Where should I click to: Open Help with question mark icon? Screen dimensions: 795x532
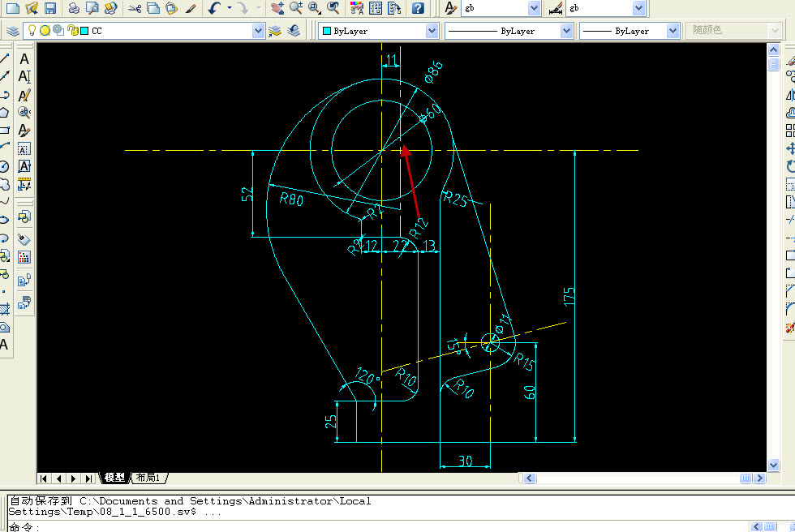tap(418, 8)
